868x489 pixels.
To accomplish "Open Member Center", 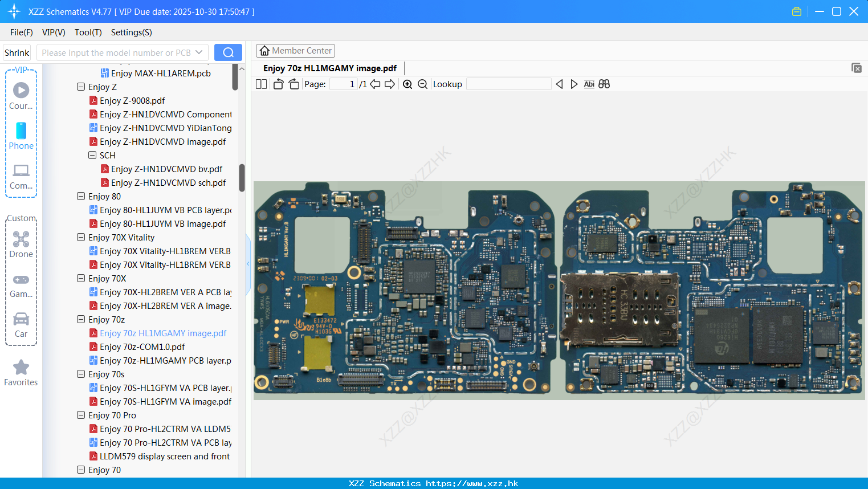I will click(x=295, y=51).
